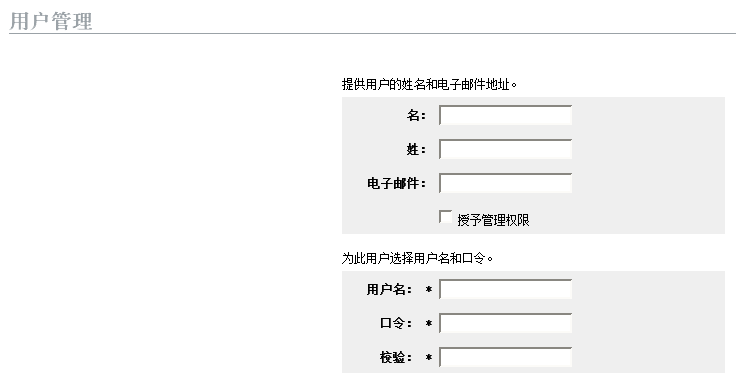736x380 pixels.
Task: Click into the 用户名 input field
Action: (x=506, y=289)
